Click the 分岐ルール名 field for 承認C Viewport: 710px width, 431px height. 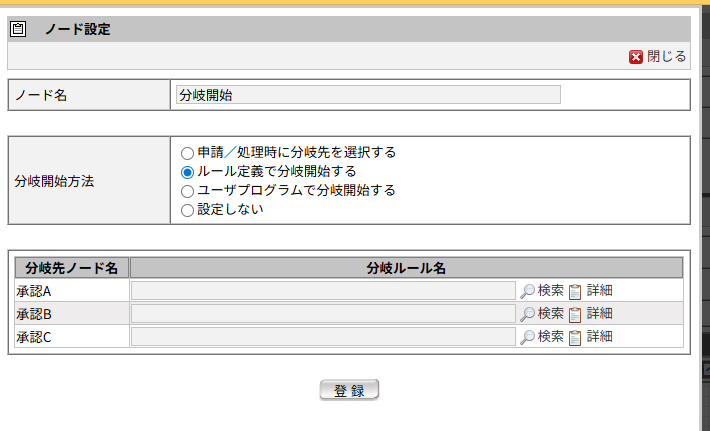pos(323,337)
